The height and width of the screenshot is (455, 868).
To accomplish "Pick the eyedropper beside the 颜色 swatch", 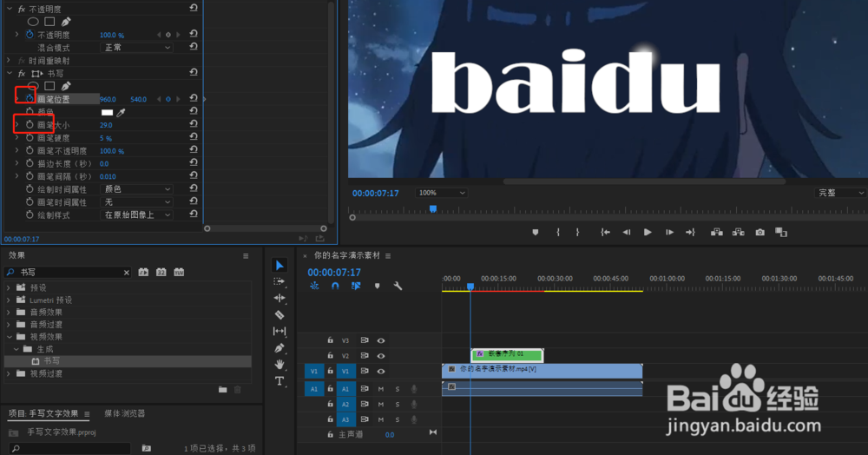I will tap(121, 112).
